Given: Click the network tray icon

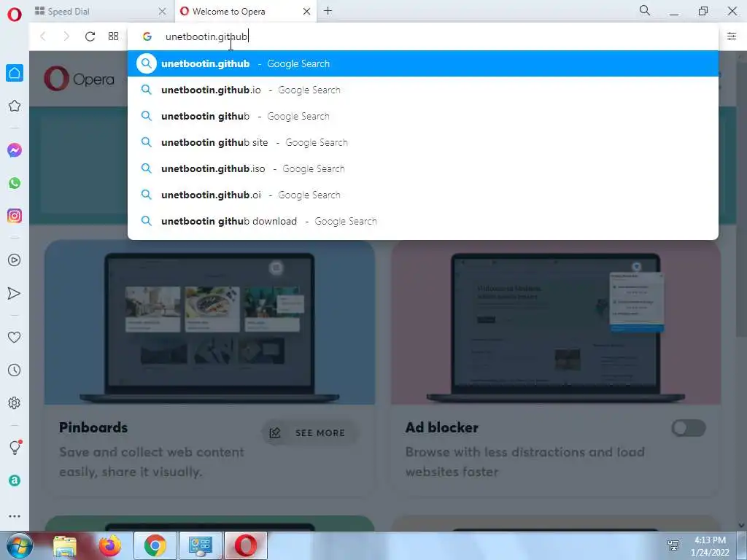Looking at the screenshot, I should 673,545.
